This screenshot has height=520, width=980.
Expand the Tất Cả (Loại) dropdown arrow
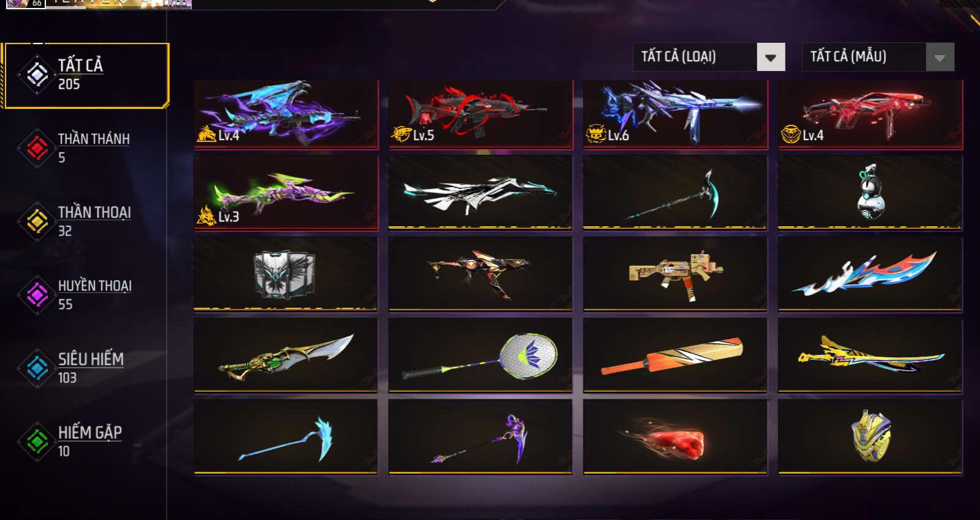tap(771, 58)
